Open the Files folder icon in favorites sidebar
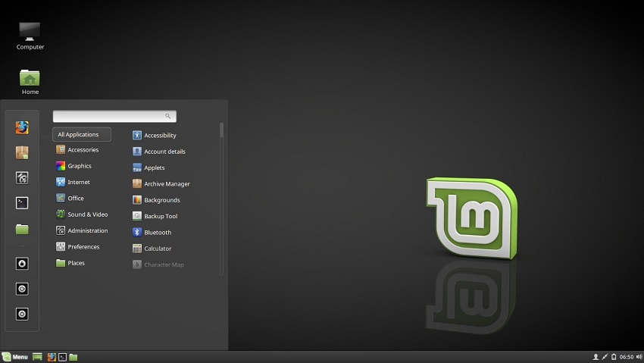Image resolution: width=644 pixels, height=363 pixels. pos(22,229)
